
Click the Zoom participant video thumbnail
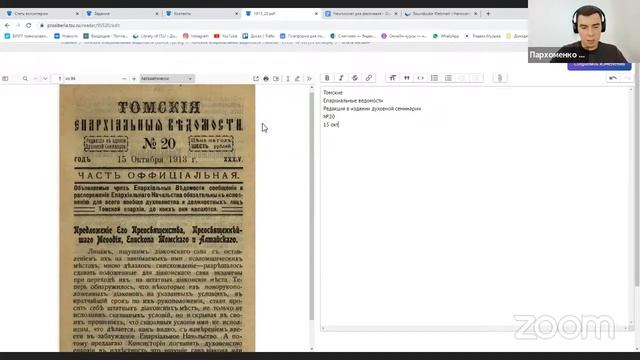click(584, 31)
